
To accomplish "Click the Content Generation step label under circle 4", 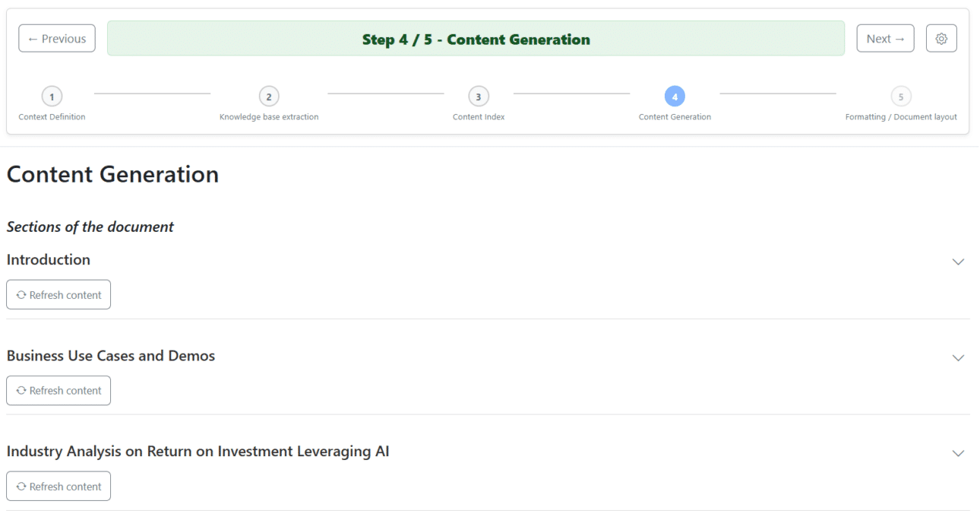I will tap(675, 117).
